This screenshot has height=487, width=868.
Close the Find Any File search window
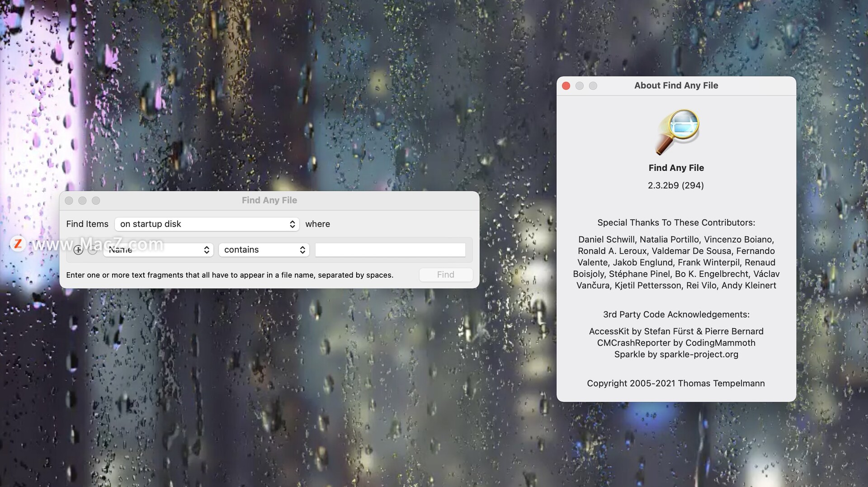[x=69, y=200]
